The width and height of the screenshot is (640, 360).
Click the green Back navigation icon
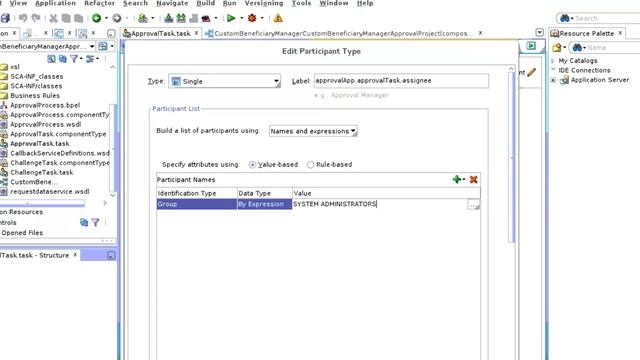tap(96, 18)
